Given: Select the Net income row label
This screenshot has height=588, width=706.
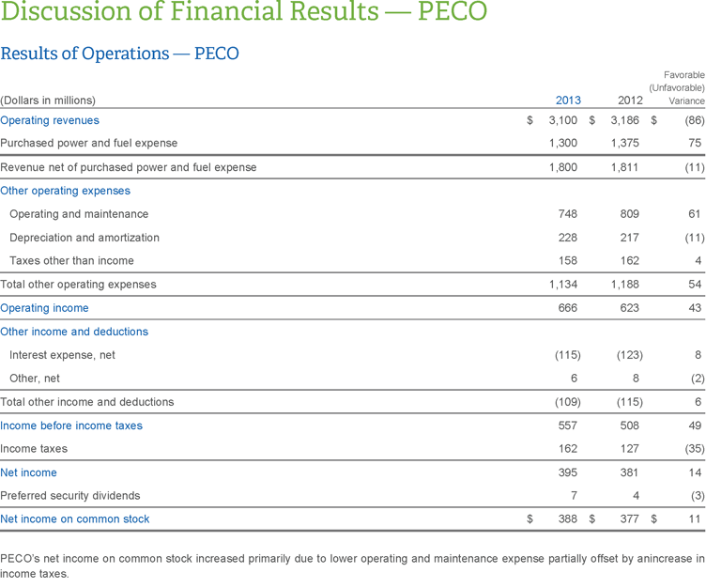Looking at the screenshot, I should tap(28, 472).
